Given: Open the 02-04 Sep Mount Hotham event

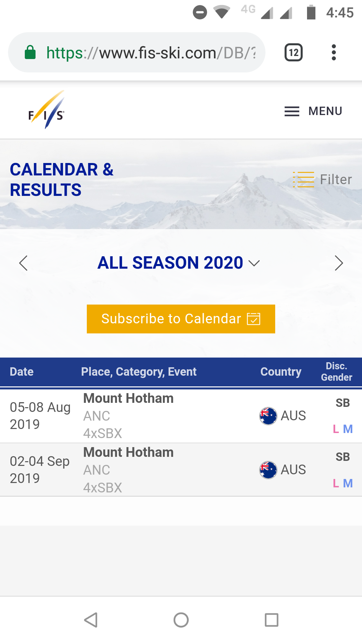Looking at the screenshot, I should coord(128,452).
